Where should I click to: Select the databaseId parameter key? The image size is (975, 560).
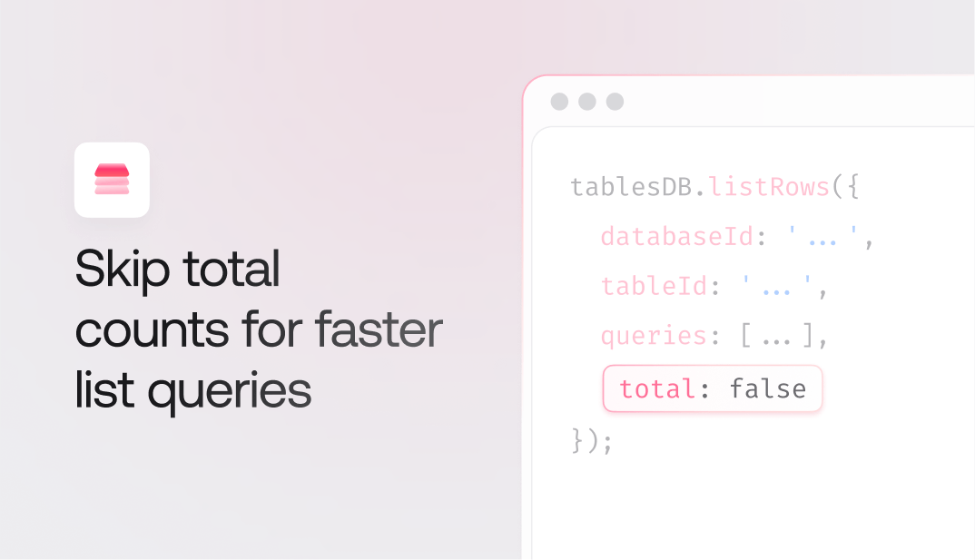point(676,238)
